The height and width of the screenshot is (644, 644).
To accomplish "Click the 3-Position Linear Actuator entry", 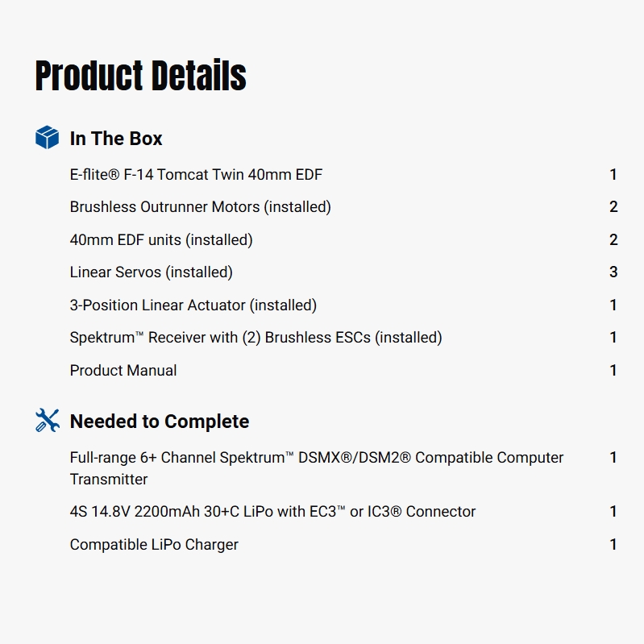I will click(x=193, y=305).
